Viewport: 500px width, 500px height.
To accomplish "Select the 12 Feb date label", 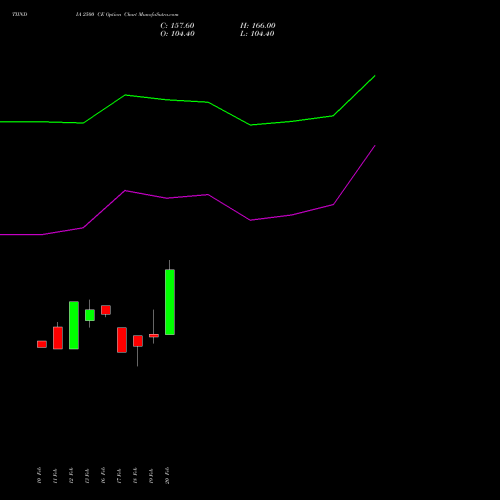I will [71, 475].
